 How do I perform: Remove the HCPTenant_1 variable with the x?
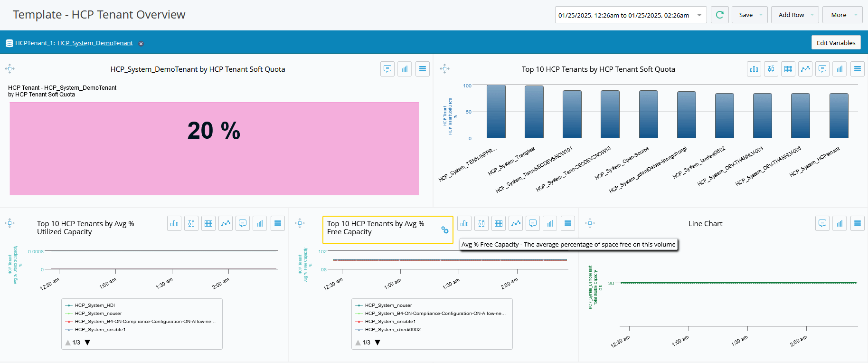[141, 44]
